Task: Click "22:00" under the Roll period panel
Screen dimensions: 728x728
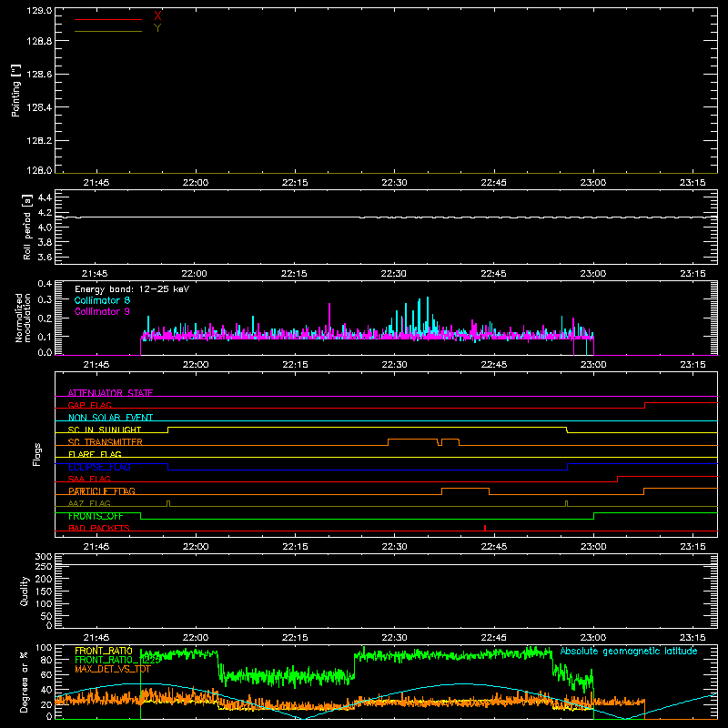Action: [194, 274]
